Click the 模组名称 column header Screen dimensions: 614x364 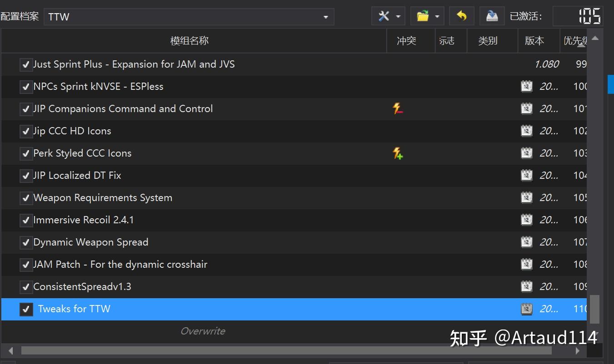pyautogui.click(x=189, y=40)
